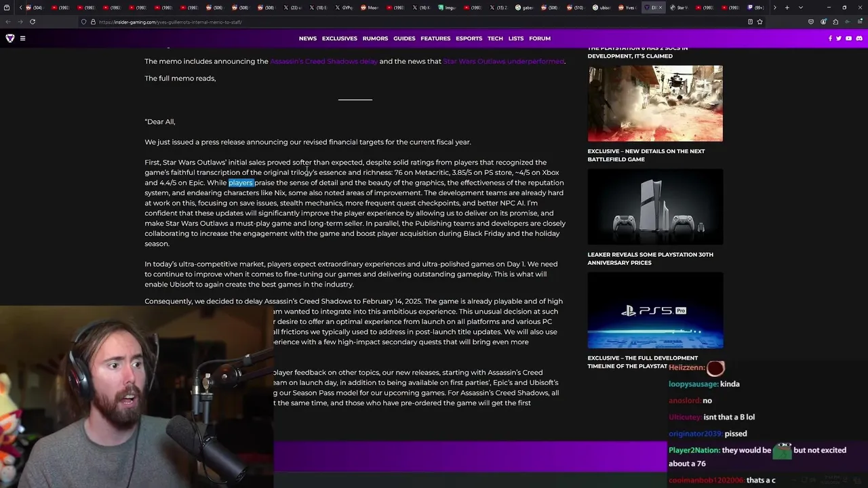Viewport: 868px width, 488px height.
Task: Click the Battlefield article thumbnail
Action: click(655, 103)
